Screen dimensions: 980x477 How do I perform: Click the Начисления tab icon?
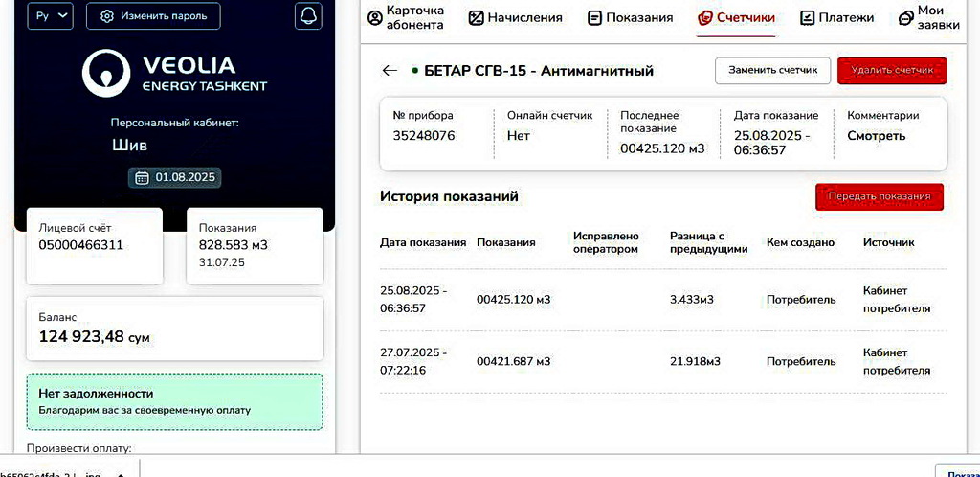point(476,18)
